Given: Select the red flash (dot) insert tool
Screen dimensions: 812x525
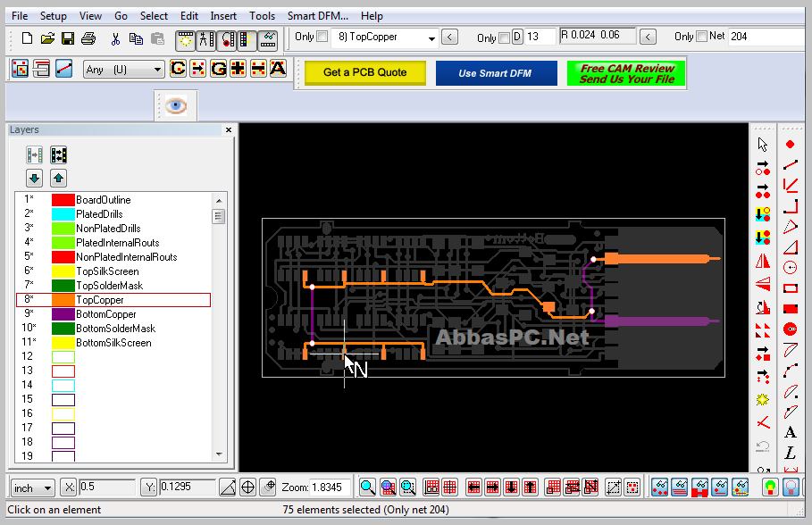Looking at the screenshot, I should pyautogui.click(x=791, y=145).
